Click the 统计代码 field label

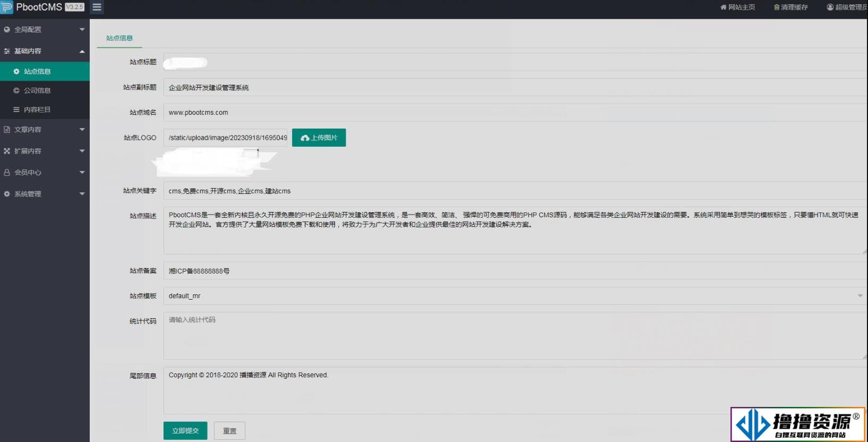pyautogui.click(x=143, y=321)
